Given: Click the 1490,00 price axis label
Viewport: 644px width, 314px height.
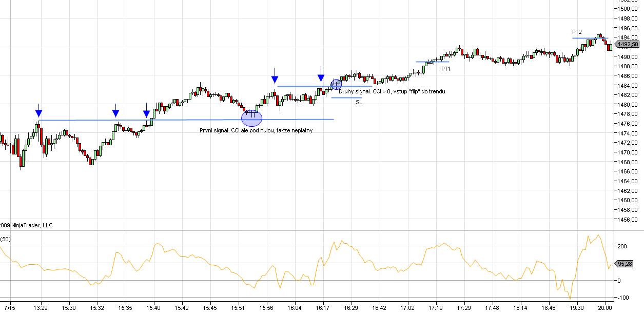Looking at the screenshot, I should click(628, 56).
